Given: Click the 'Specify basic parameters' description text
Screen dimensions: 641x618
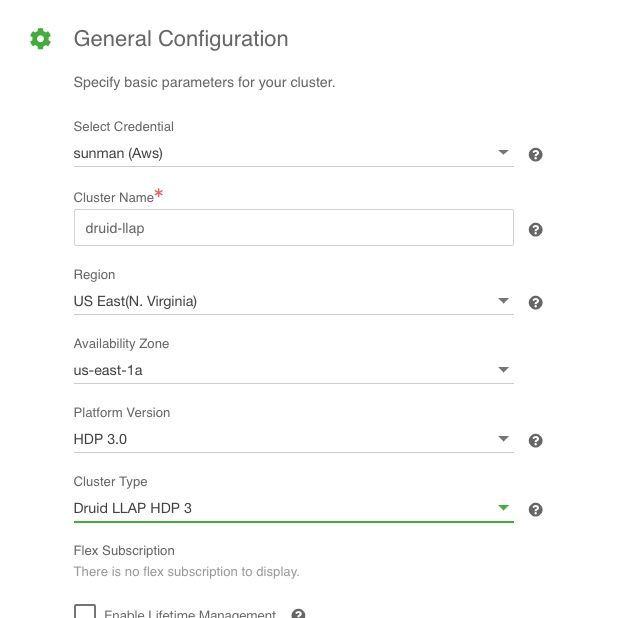Looking at the screenshot, I should click(x=204, y=82).
